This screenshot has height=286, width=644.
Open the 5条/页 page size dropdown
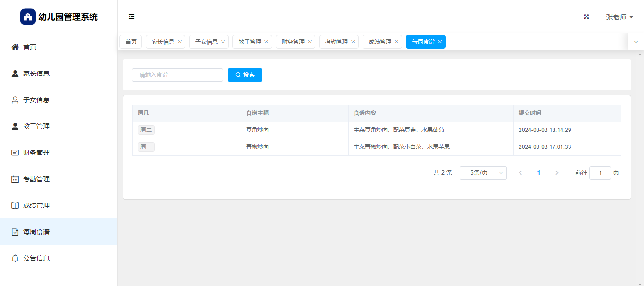pyautogui.click(x=483, y=173)
